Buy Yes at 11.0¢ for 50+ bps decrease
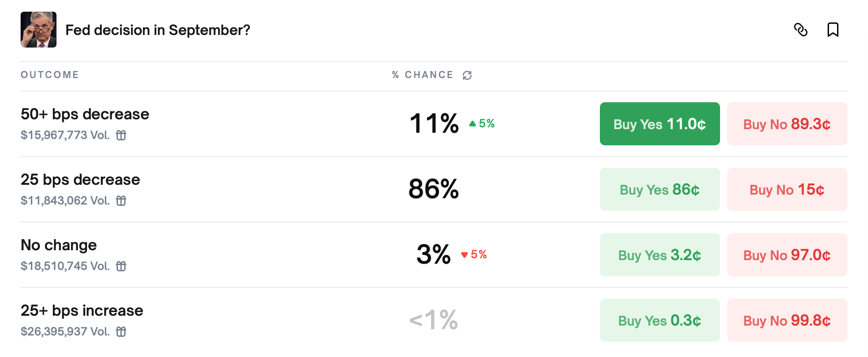 click(x=660, y=124)
